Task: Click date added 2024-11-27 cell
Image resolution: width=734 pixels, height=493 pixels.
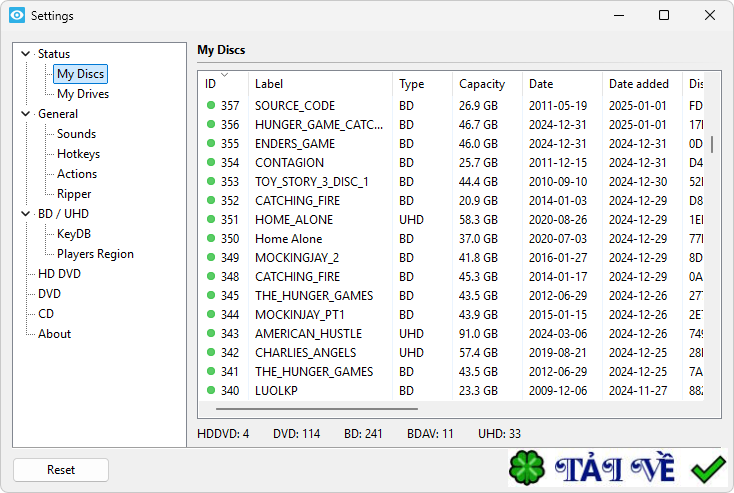Action: [638, 390]
